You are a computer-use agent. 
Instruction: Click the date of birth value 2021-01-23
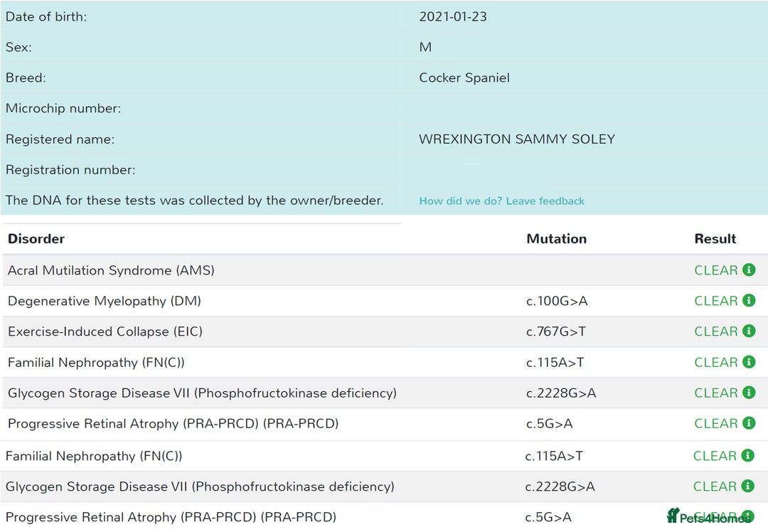453,16
